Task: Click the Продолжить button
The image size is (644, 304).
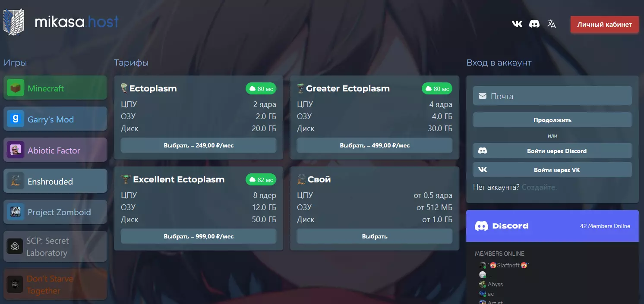Action: click(x=552, y=120)
